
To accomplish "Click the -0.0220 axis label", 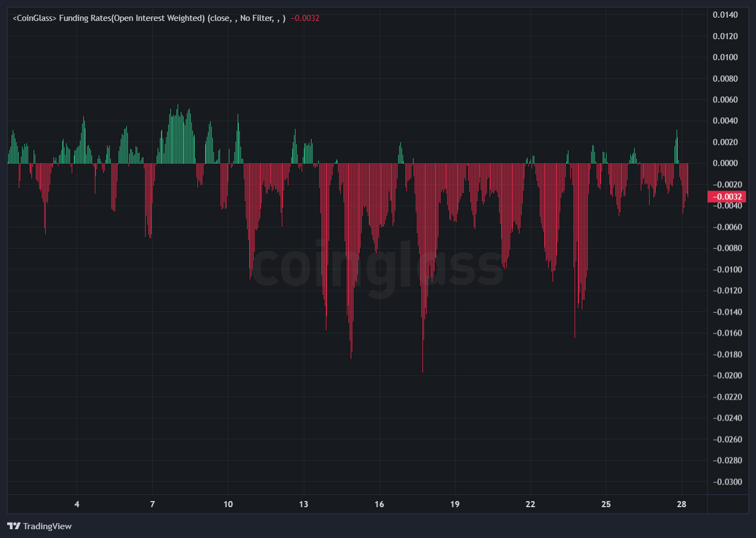I will coord(728,397).
